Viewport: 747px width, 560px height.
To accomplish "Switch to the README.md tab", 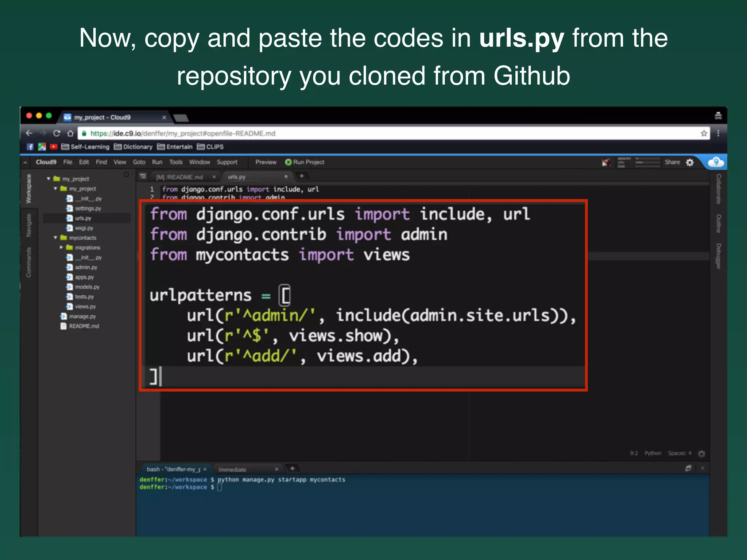I will [179, 177].
